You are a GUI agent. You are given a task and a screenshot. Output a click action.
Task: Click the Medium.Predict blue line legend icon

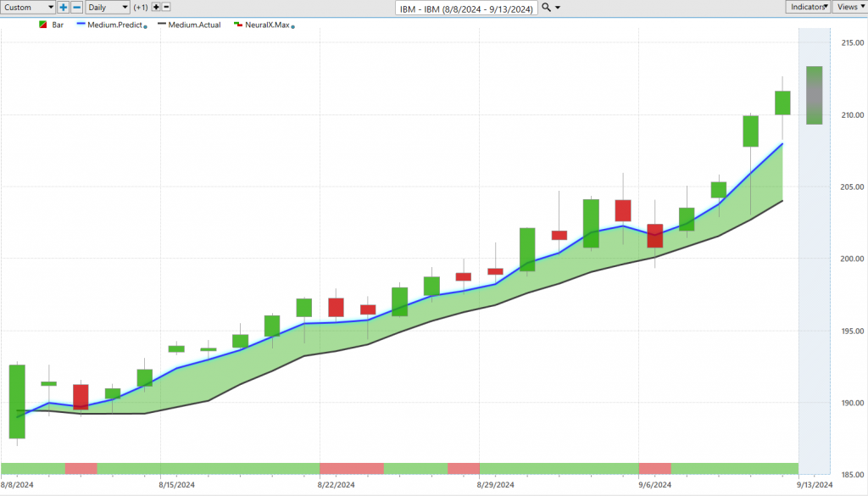[81, 25]
